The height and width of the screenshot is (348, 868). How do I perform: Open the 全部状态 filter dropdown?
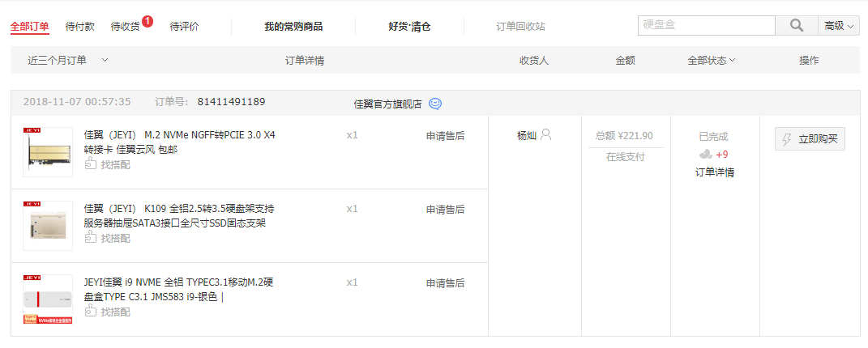coord(712,60)
